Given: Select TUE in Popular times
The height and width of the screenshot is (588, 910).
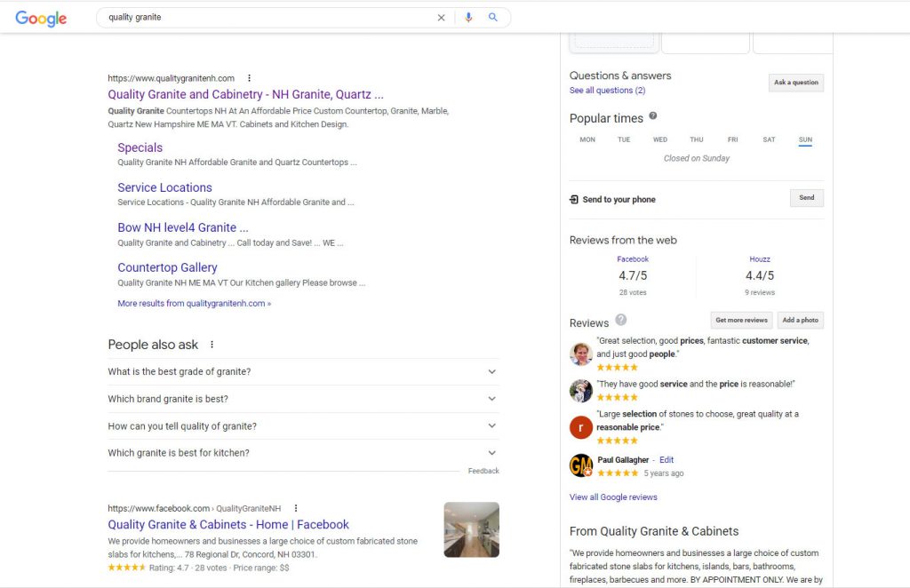Looking at the screenshot, I should pos(624,139).
